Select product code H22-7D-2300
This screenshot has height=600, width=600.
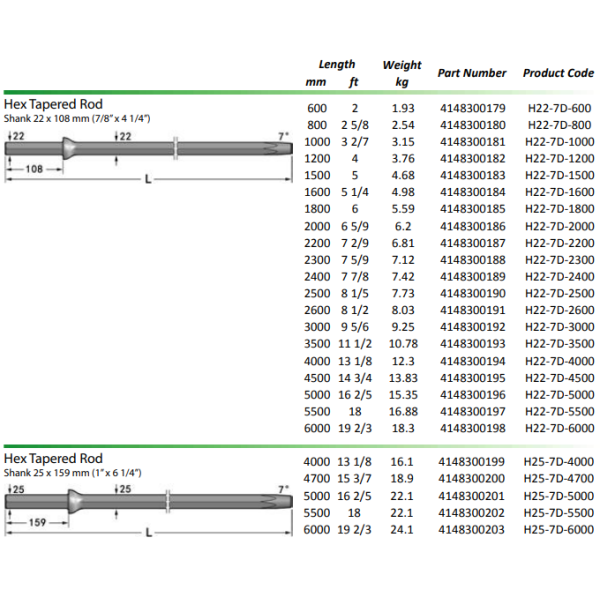tap(559, 260)
